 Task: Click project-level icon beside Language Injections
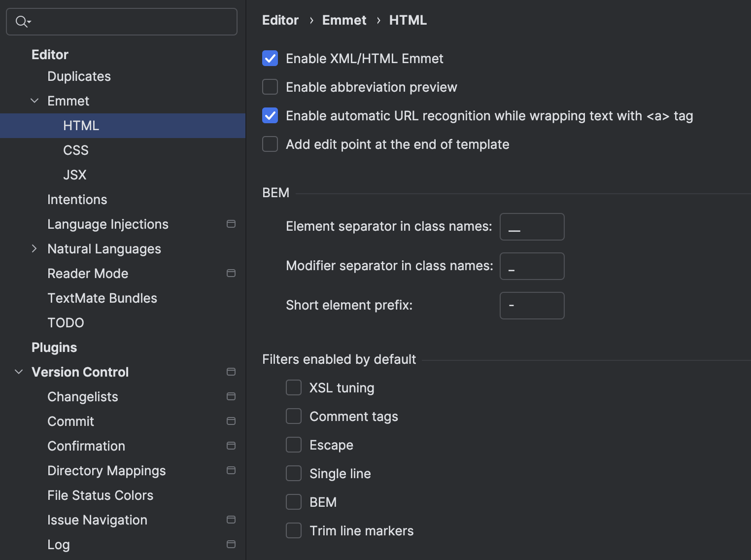pos(231,224)
